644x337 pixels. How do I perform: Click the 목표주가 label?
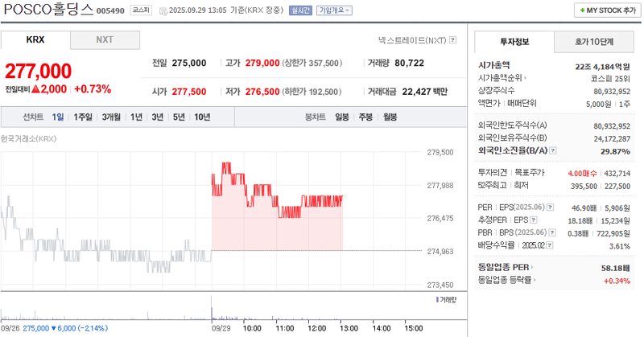click(530, 172)
